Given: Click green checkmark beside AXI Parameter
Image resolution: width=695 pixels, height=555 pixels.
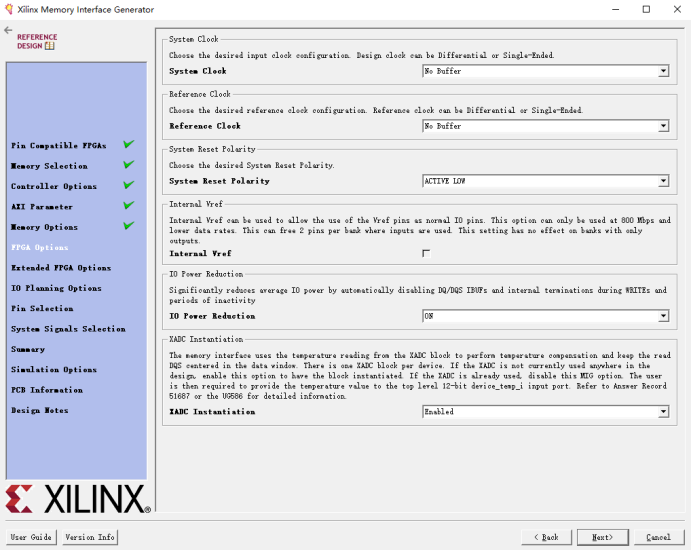Looking at the screenshot, I should coord(129,205).
